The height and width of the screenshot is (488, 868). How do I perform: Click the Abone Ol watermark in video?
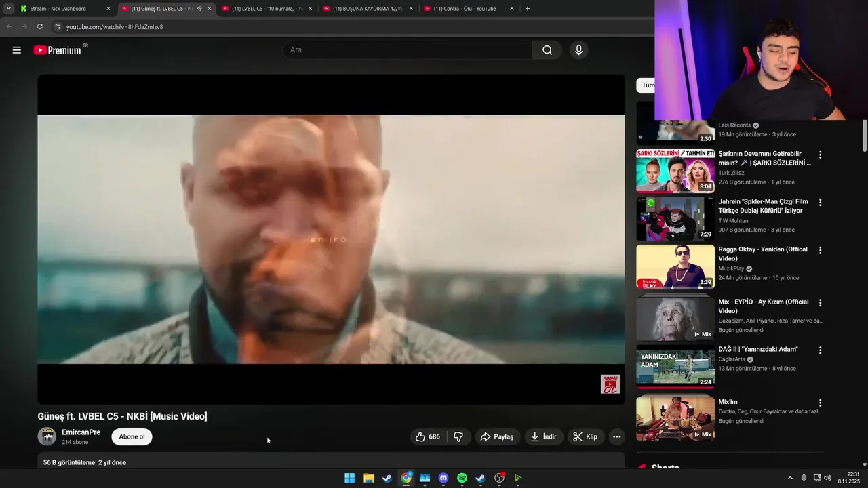coord(610,384)
